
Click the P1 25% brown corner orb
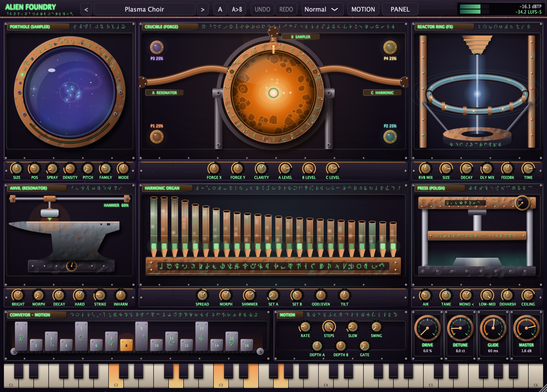tap(157, 137)
